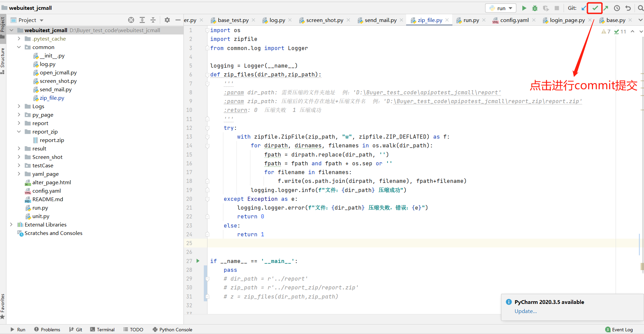Expand External Libraries node
This screenshot has height=334, width=644.
click(11, 224)
